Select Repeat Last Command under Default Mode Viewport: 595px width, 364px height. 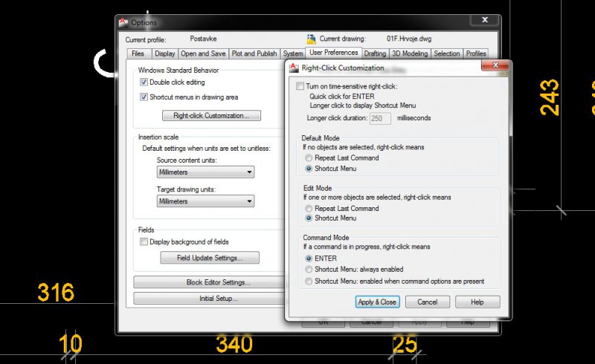(309, 157)
